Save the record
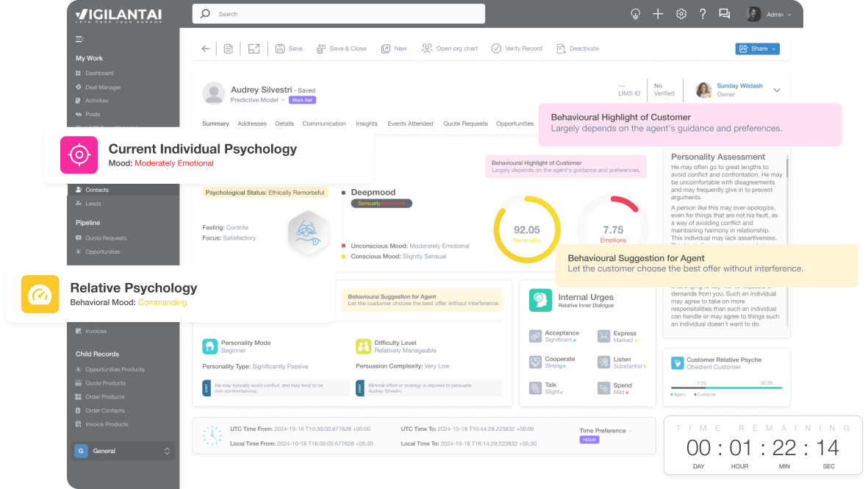The height and width of the screenshot is (489, 868). [x=289, y=49]
